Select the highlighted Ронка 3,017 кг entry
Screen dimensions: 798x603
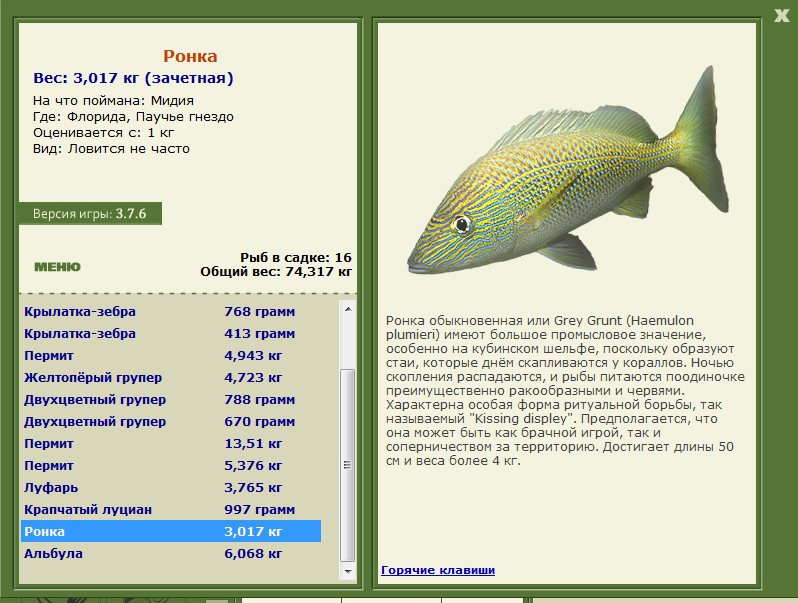(x=171, y=531)
